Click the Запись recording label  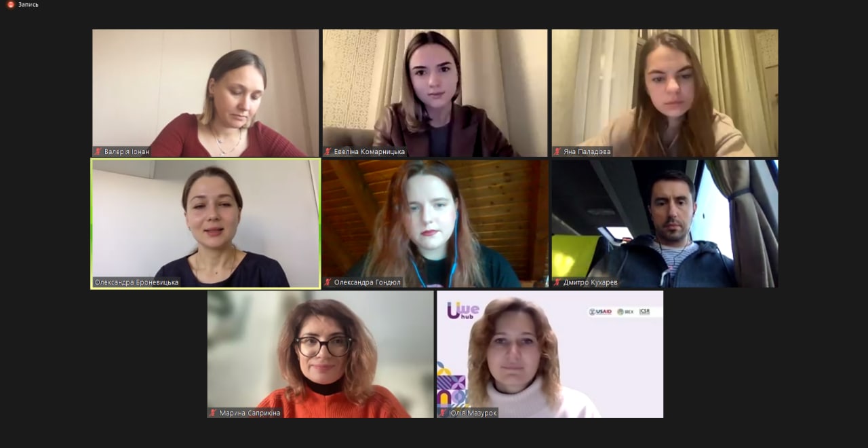point(28,4)
